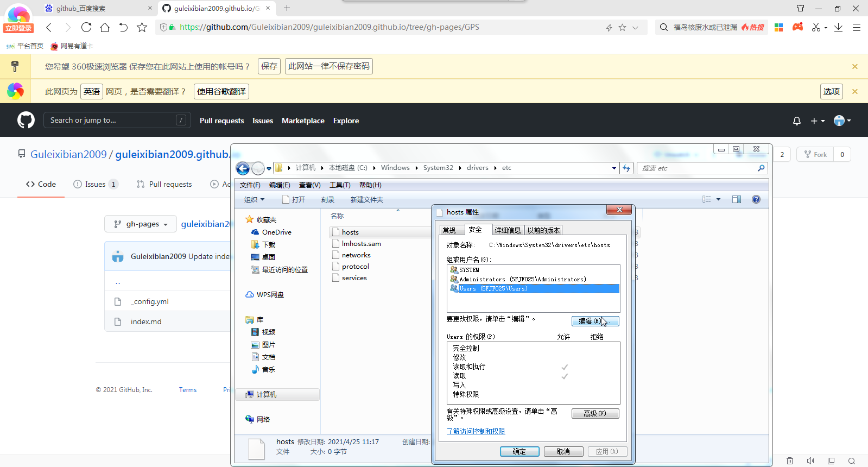Click 保存 to save password
Screen dimensions: 868x467
(x=269, y=66)
